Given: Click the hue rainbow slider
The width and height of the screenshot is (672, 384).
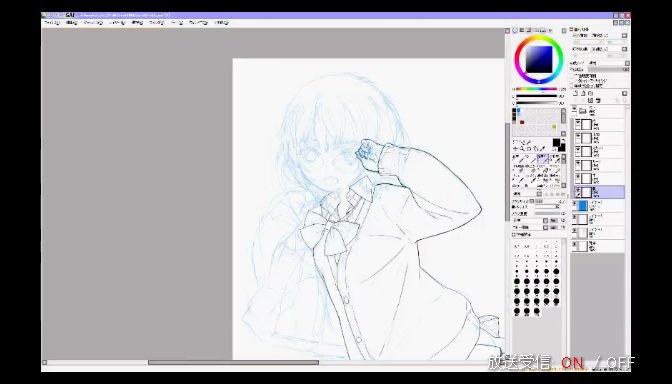Looking at the screenshot, I should (536, 89).
